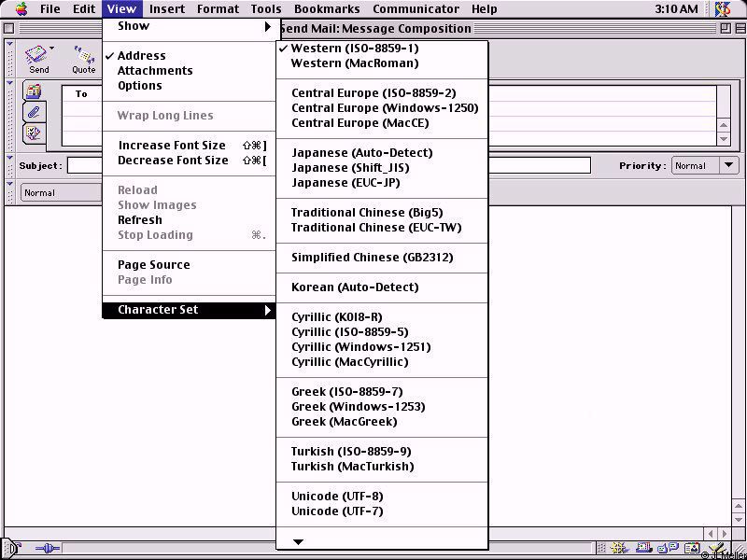Image resolution: width=747 pixels, height=560 pixels.
Task: Open Newsgroups from the component bar
Action: point(668,548)
